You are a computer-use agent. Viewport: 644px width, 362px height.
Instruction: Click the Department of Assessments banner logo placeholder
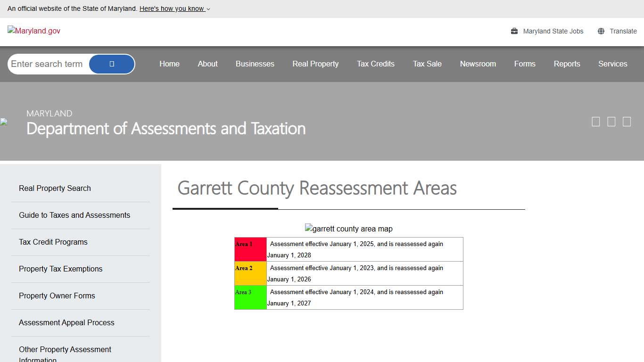(x=4, y=122)
